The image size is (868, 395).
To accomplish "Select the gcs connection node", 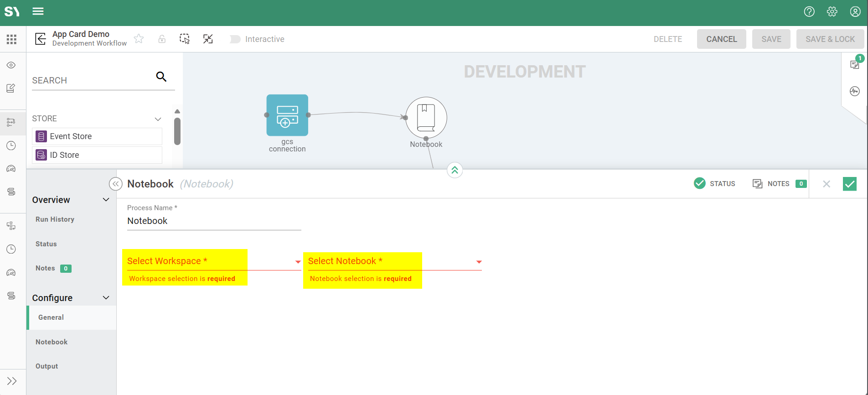I will [x=287, y=115].
